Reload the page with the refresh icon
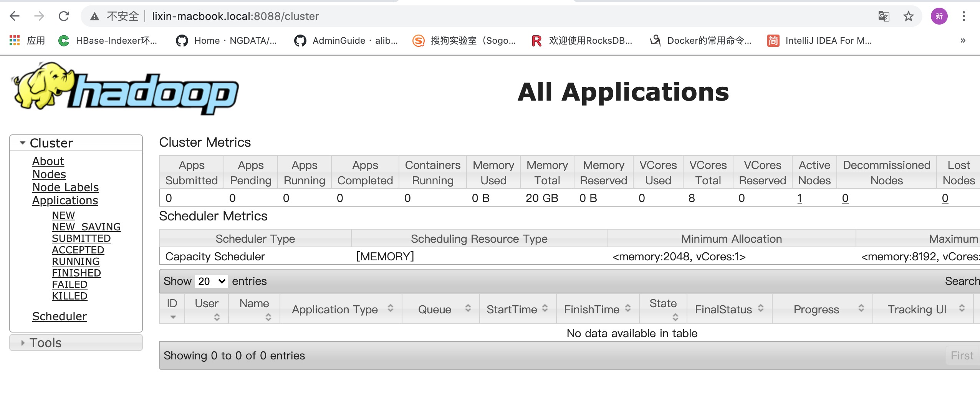980x417 pixels. [x=64, y=16]
